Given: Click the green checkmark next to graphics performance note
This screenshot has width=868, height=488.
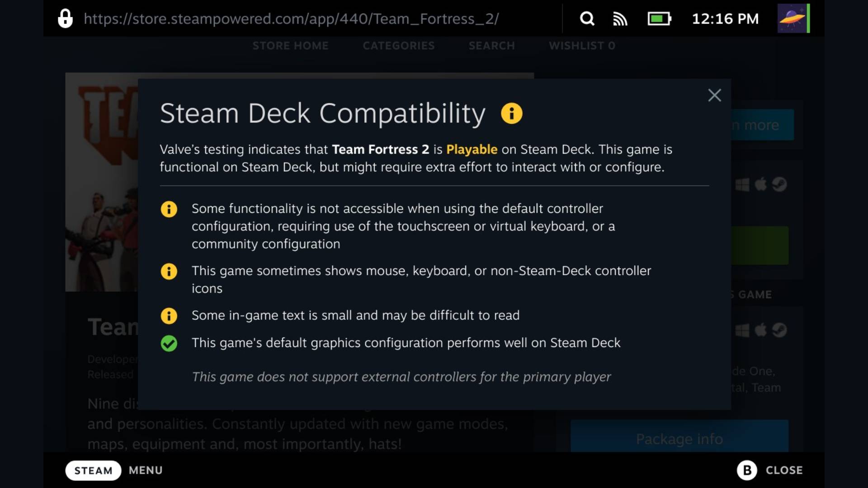Looking at the screenshot, I should coord(169,343).
